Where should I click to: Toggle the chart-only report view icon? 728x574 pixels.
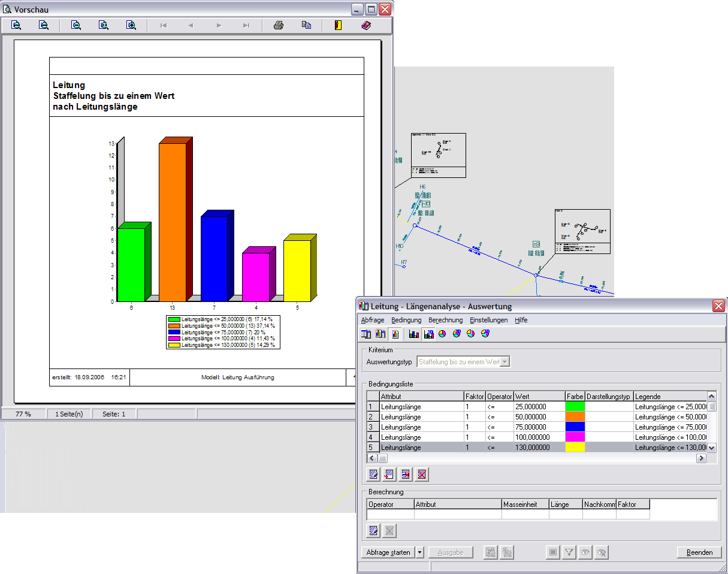pyautogui.click(x=395, y=334)
